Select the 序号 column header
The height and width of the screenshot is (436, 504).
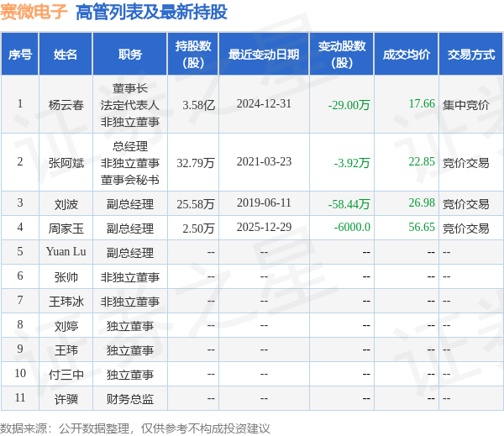(x=20, y=55)
